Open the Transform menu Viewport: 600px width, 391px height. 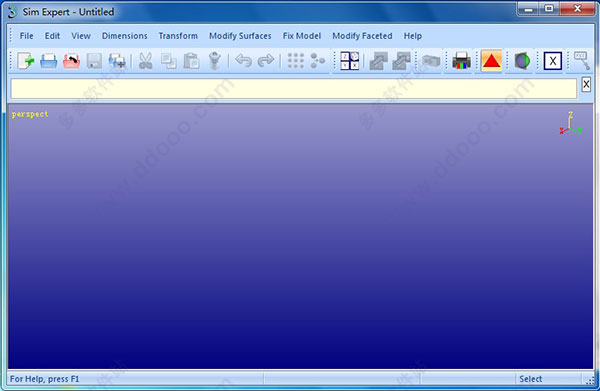point(178,36)
